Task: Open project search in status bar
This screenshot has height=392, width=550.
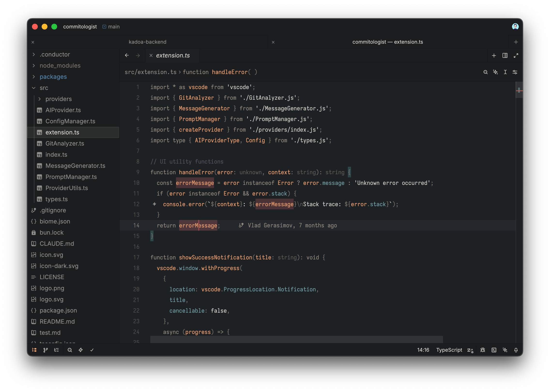Action: 70,350
